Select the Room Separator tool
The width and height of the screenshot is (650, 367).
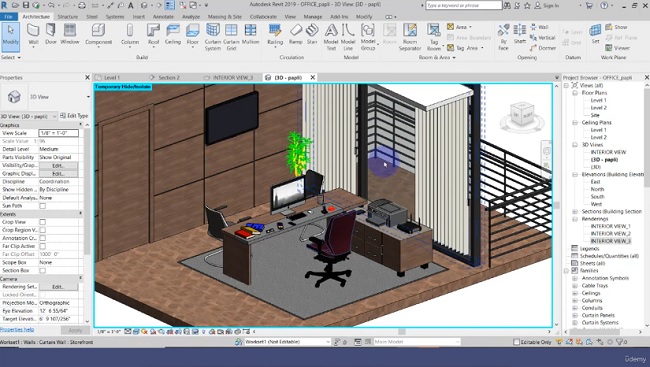click(410, 37)
